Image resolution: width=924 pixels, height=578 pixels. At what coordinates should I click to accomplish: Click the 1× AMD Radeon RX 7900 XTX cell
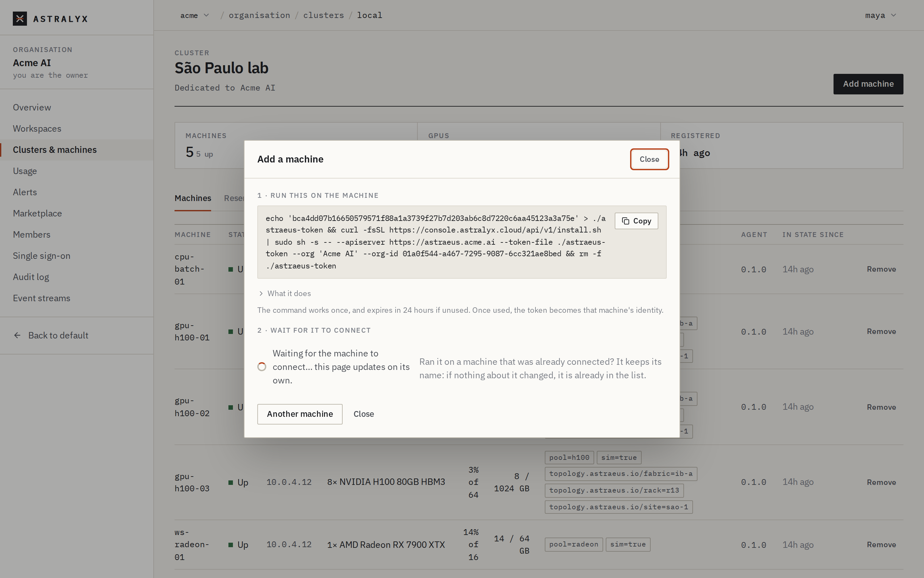pos(386,545)
